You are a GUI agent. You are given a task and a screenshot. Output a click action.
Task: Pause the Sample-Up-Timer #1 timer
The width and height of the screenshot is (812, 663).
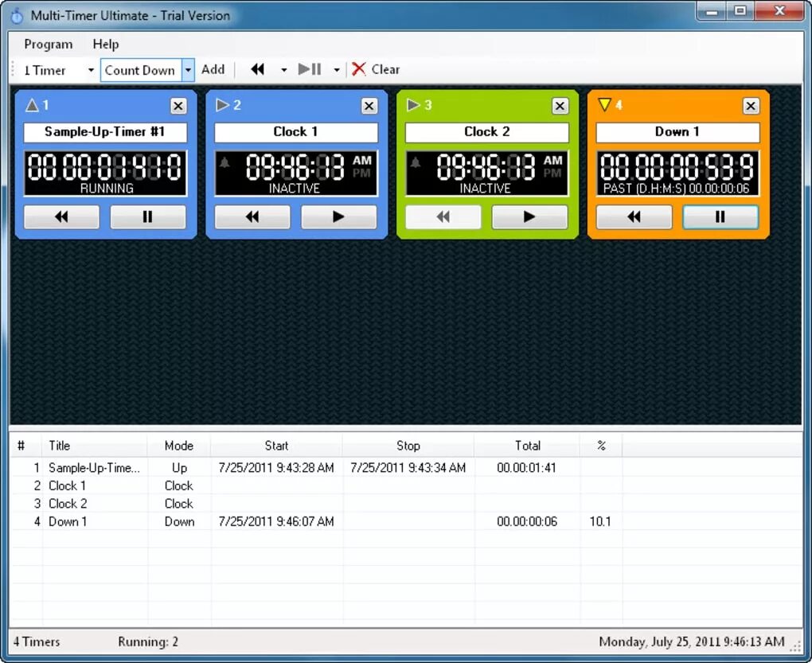point(148,216)
